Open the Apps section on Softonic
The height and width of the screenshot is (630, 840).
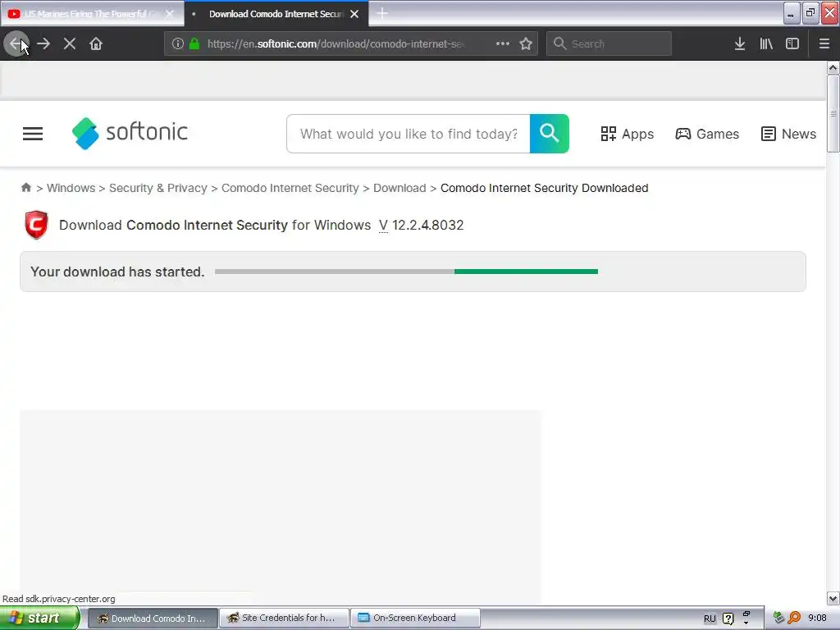[627, 134]
